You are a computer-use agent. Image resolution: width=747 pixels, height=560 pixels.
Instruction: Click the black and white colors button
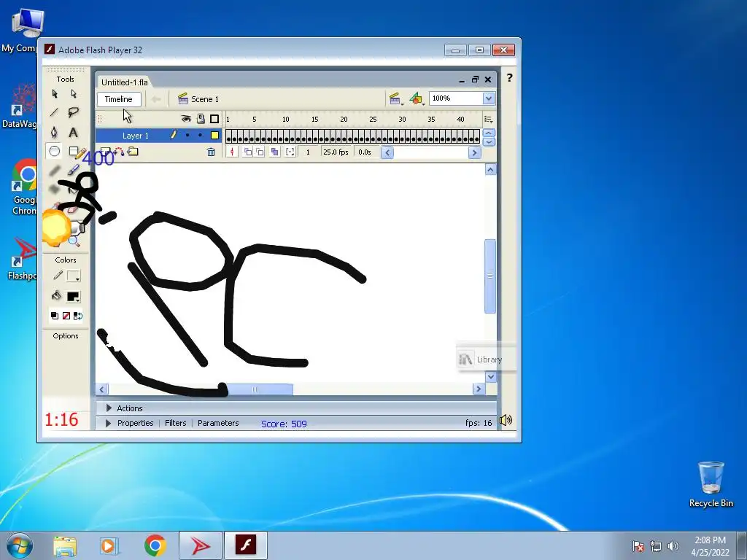[54, 316]
